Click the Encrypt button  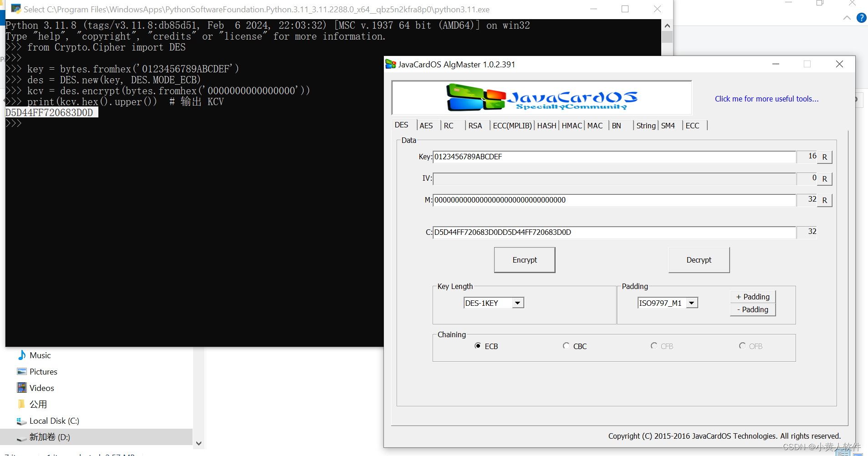(x=524, y=260)
